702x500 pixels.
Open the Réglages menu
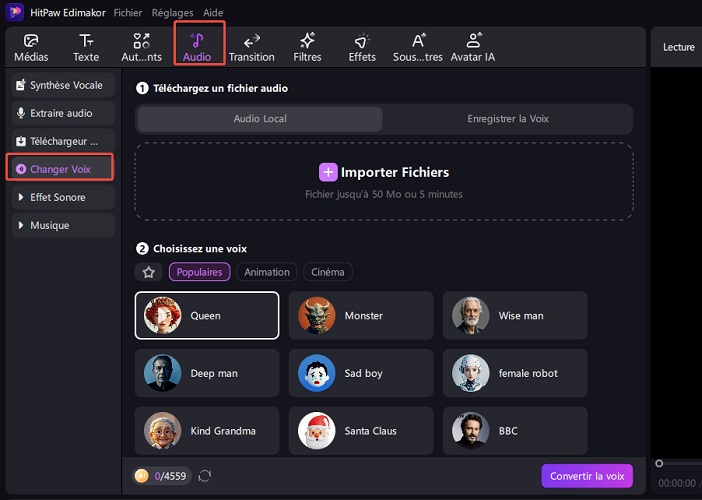coord(174,13)
